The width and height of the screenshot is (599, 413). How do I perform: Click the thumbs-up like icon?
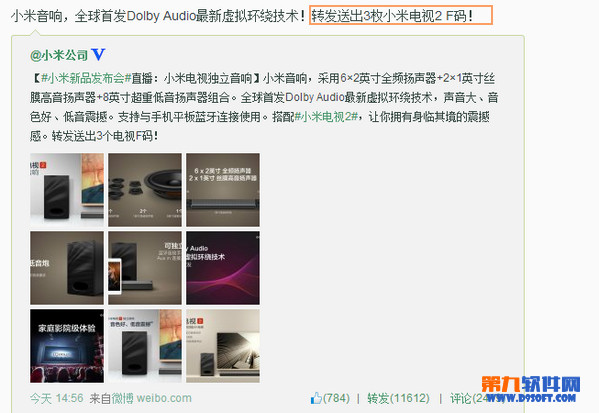316,398
